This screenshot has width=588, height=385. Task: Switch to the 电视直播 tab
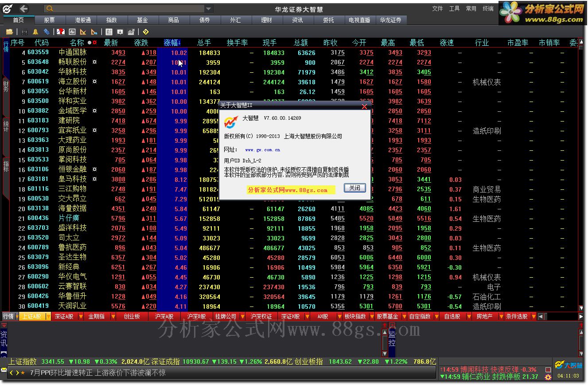[359, 20]
